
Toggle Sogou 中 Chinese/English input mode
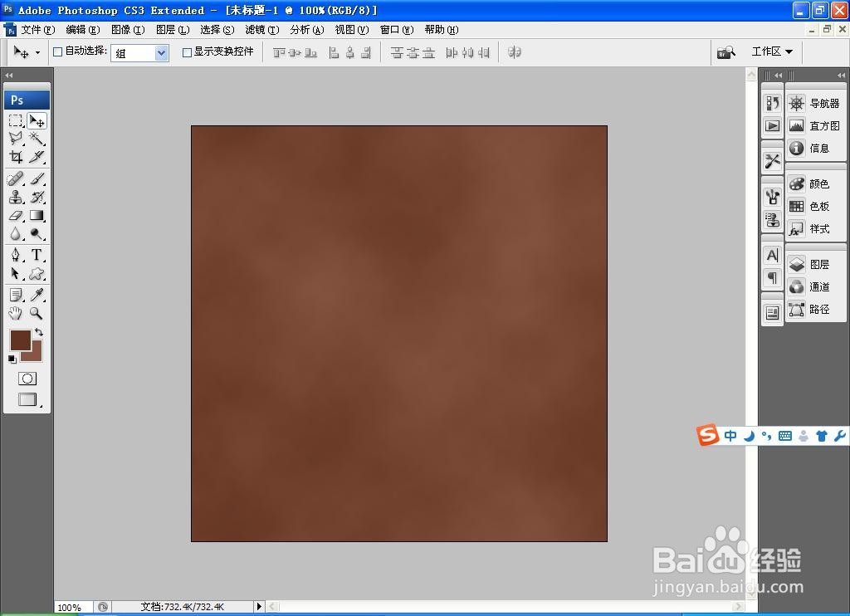point(730,435)
